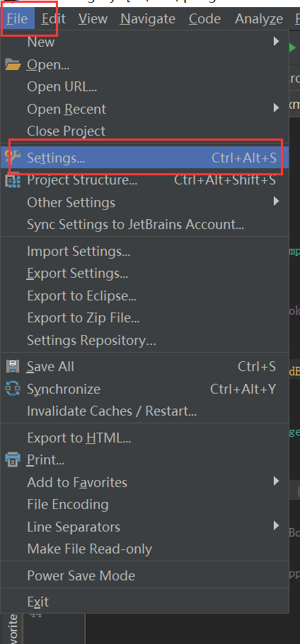
Task: Click the Settings wrench icon
Action: tap(13, 158)
